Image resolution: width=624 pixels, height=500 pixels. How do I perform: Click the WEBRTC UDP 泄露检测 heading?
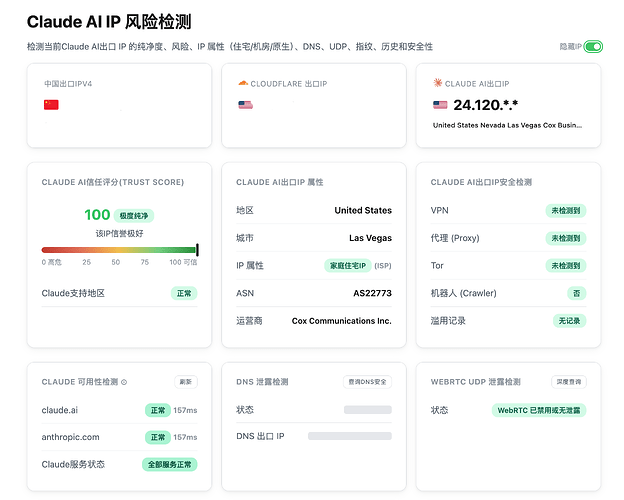476,382
